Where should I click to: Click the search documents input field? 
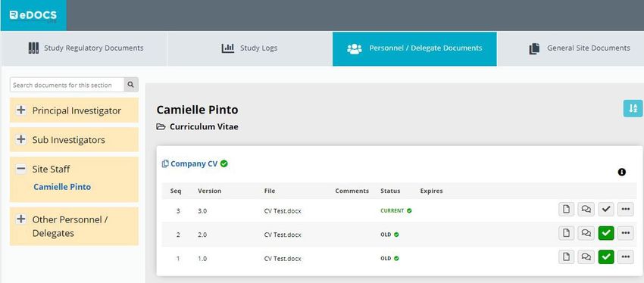pos(67,85)
